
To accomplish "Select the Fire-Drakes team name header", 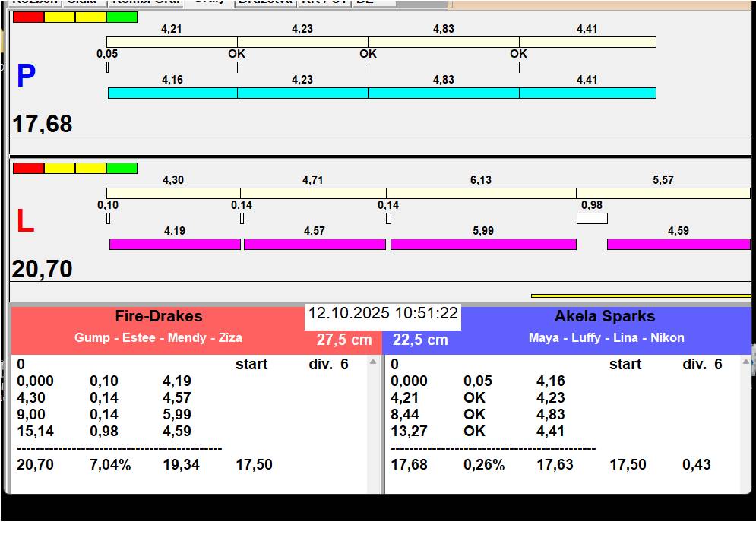I will pos(159,316).
